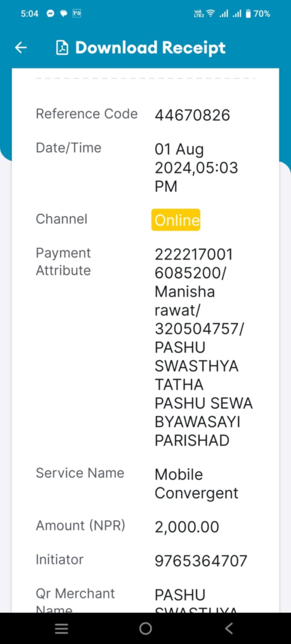This screenshot has height=644, width=291.
Task: Tap the amount value 2,000.00
Action: point(187,527)
